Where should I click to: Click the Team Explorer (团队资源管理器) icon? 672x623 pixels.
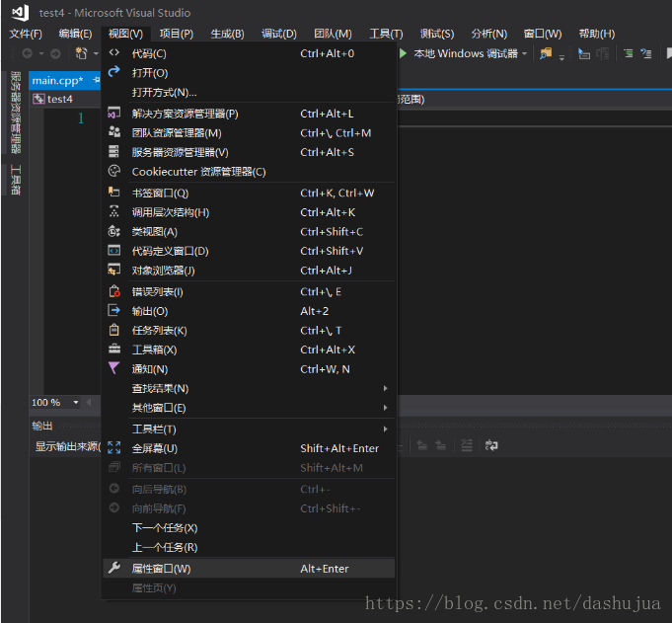pos(114,131)
